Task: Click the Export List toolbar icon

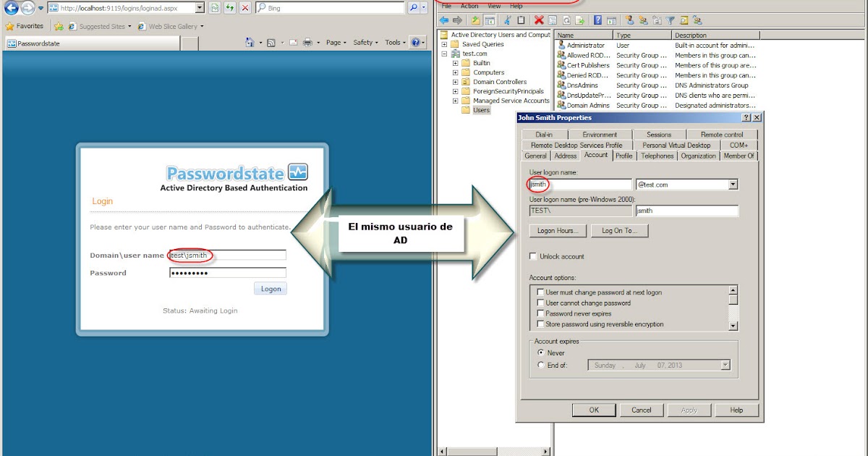Action: tap(579, 20)
